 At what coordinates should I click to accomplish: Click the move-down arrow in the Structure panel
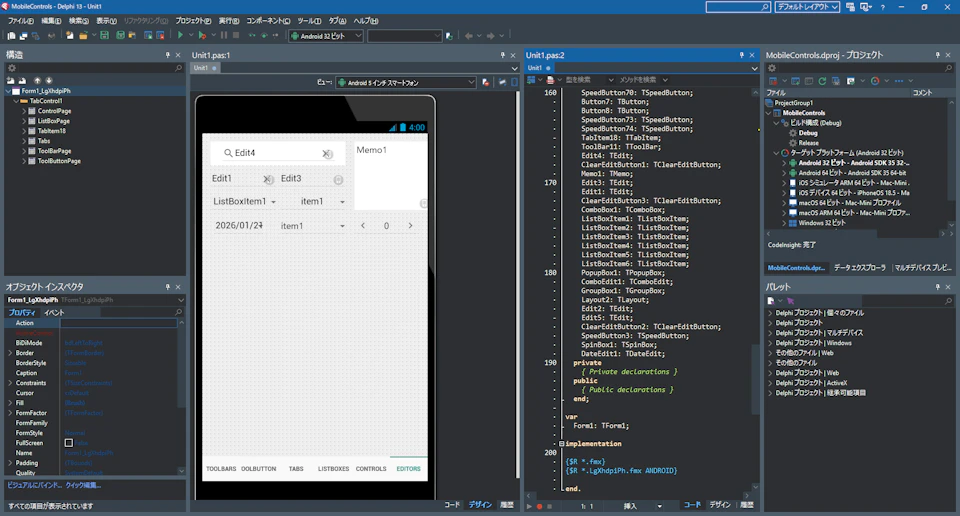(x=49, y=80)
